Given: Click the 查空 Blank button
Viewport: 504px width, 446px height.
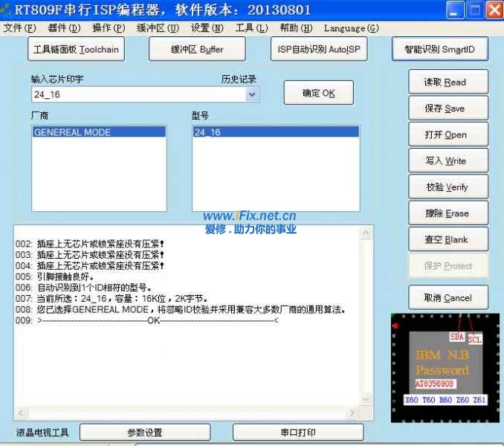Looking at the screenshot, I should point(448,239).
